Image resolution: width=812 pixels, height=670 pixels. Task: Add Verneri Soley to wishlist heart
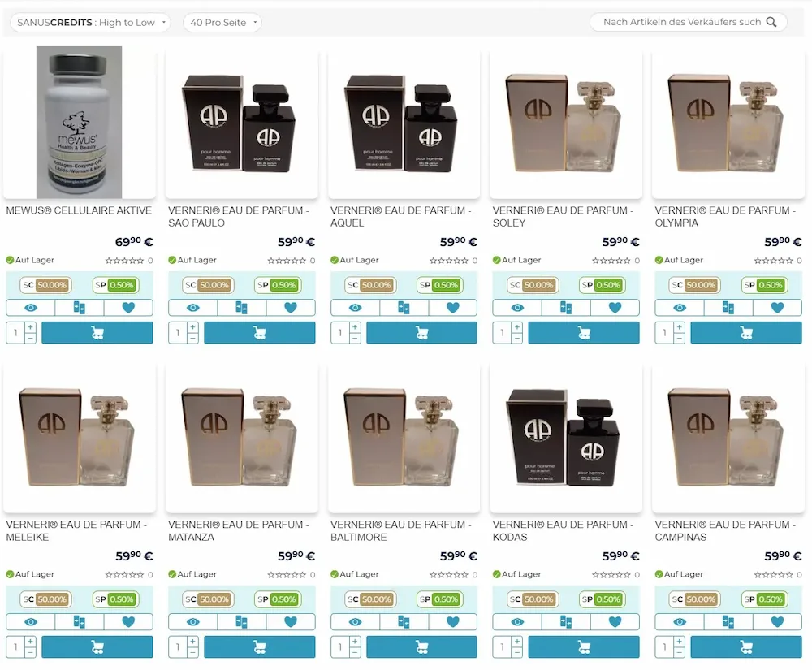pos(615,308)
